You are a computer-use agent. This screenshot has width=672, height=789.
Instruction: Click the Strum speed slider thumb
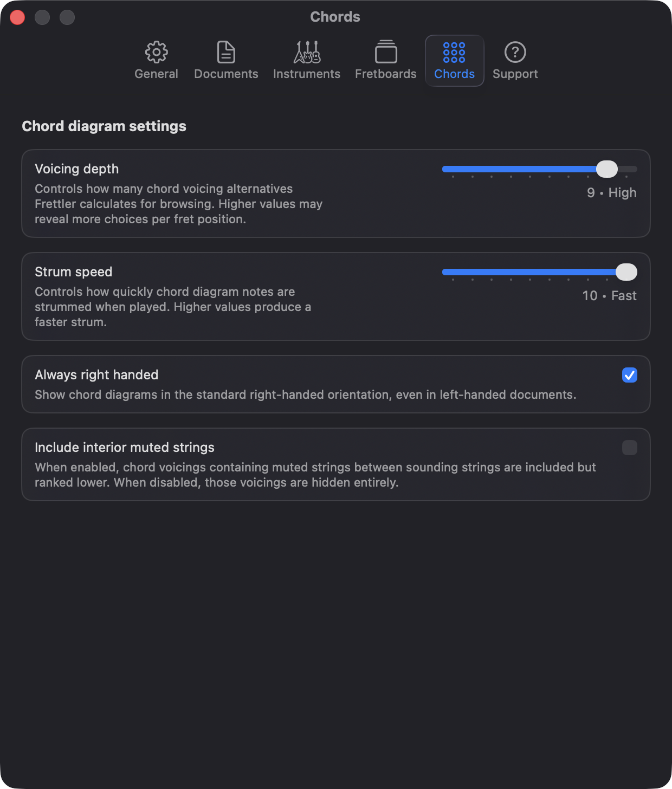pyautogui.click(x=626, y=272)
